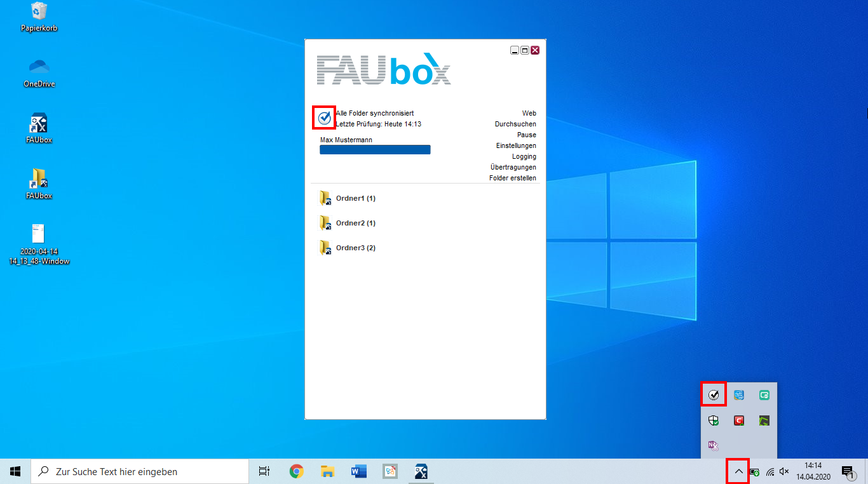Click the 'Letzte Prüfung: Heute 14:13' text
868x484 pixels.
[x=379, y=124]
